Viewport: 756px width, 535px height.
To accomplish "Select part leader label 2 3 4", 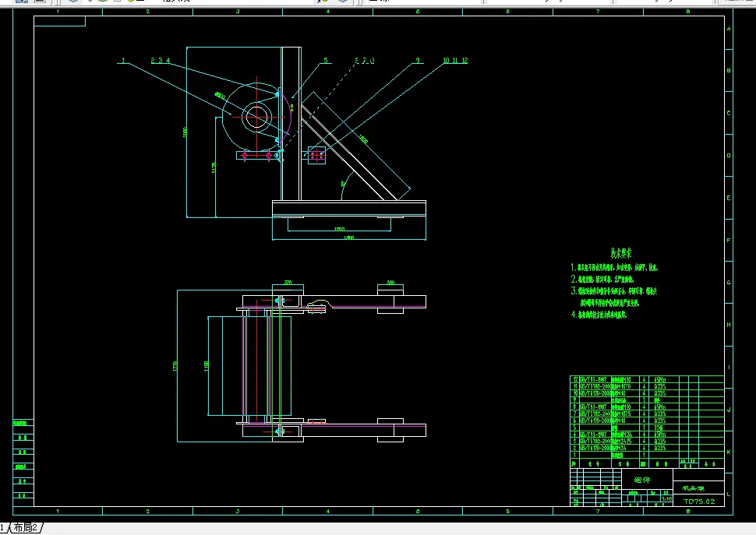I will (x=161, y=61).
